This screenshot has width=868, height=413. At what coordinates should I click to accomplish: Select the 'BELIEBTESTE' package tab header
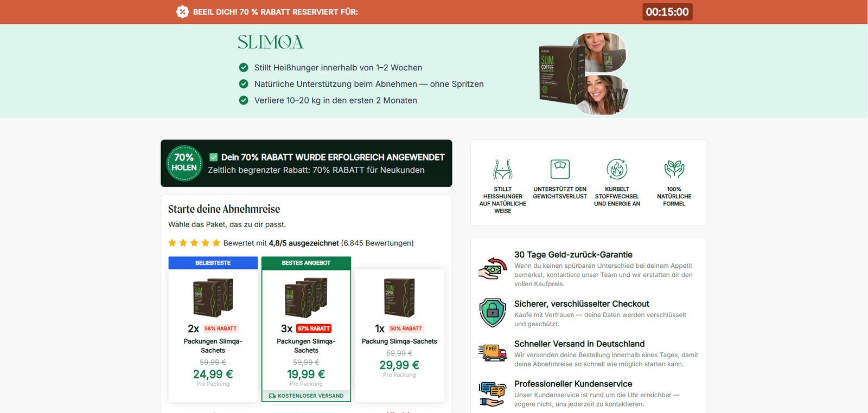pos(213,263)
